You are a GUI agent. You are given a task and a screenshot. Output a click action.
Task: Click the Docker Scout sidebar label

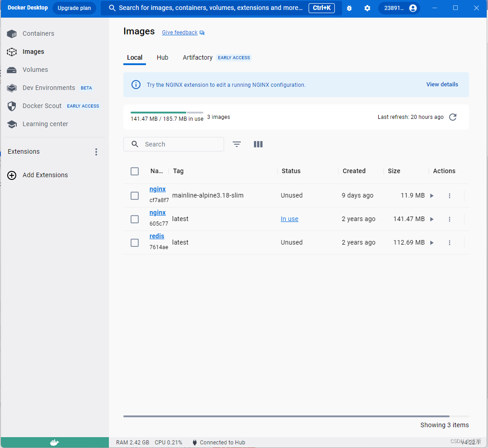(42, 106)
